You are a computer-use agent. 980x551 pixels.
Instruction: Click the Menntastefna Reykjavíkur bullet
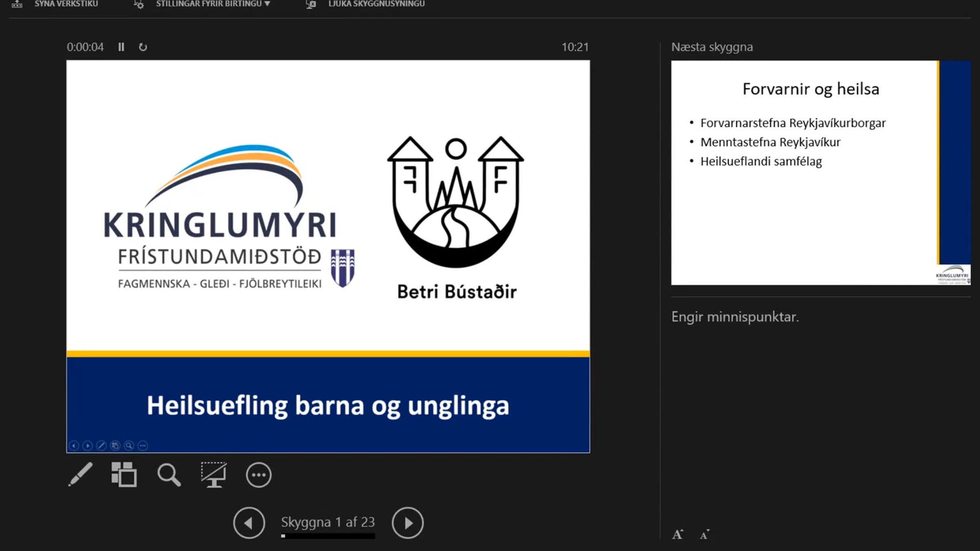pyautogui.click(x=771, y=142)
